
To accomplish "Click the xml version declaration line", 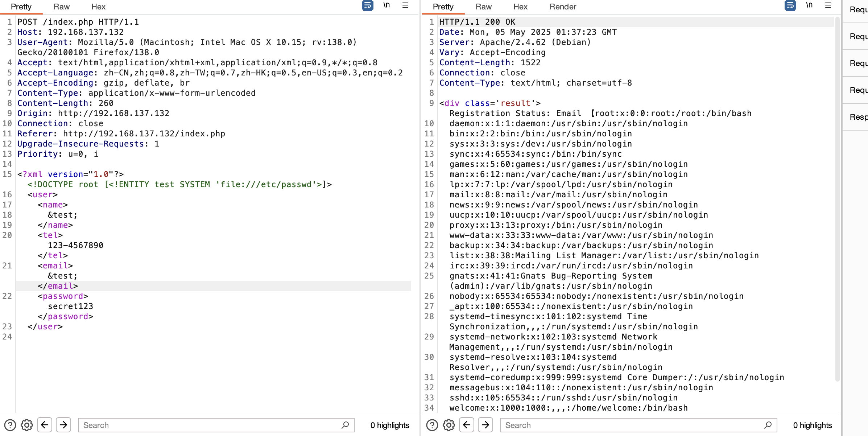I will [x=70, y=174].
